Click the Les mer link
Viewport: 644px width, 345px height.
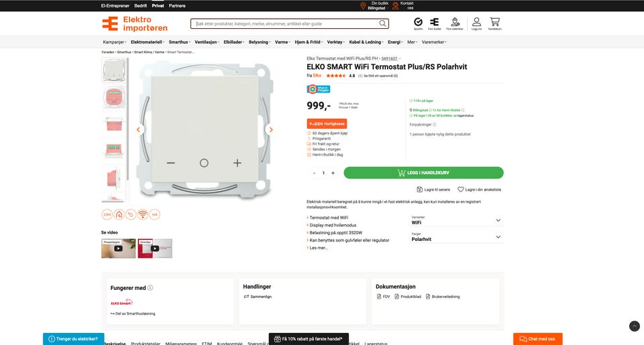coord(318,248)
